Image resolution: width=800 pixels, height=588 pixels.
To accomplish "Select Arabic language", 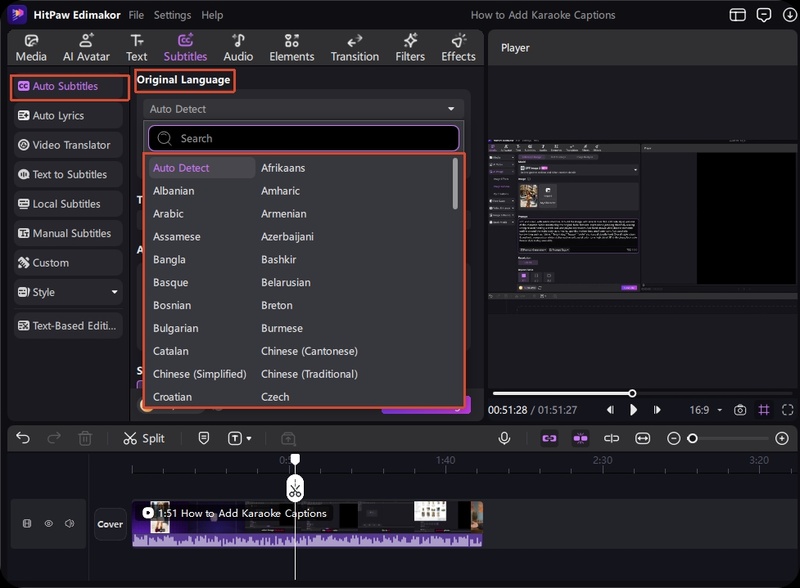I will point(168,214).
